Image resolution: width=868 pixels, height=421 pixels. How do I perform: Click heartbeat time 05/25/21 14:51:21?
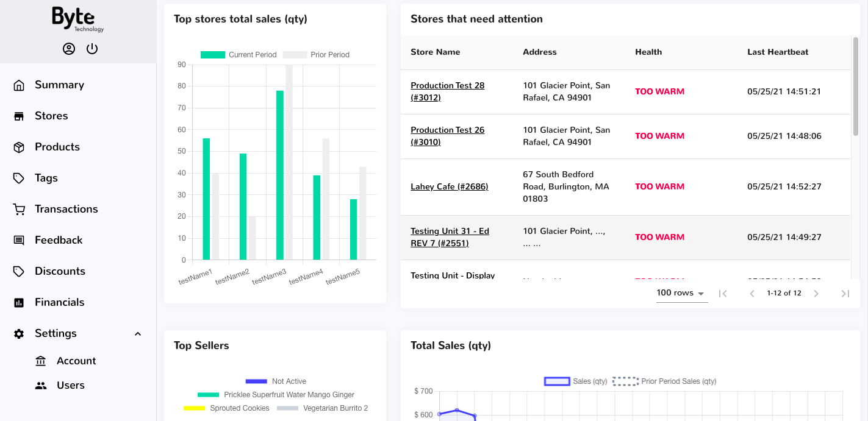pos(784,91)
